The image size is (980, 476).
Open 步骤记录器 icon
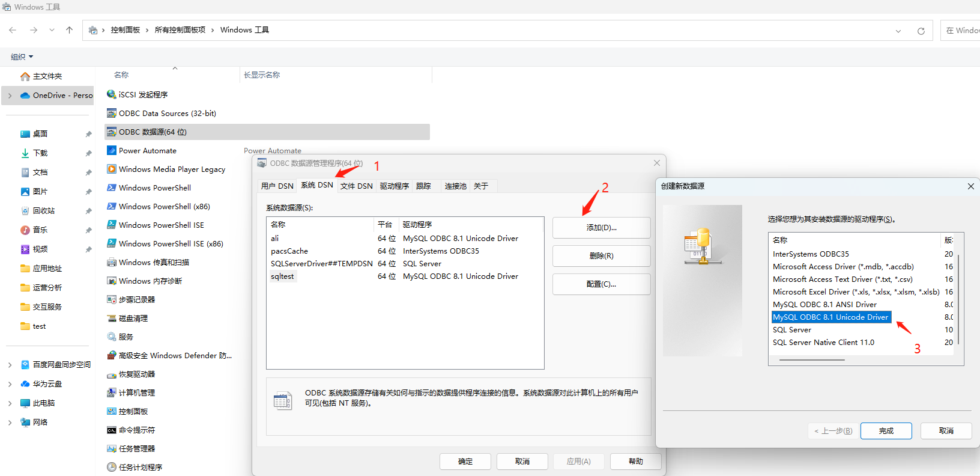(x=111, y=299)
